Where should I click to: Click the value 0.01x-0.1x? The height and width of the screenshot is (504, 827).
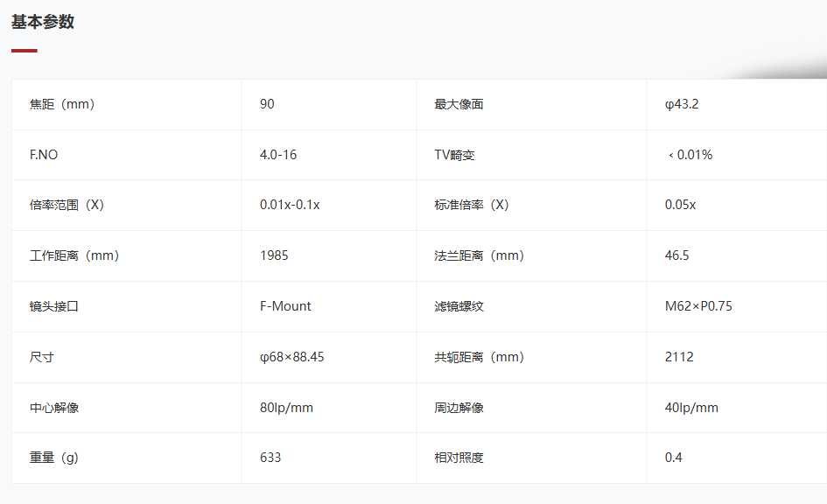[290, 205]
